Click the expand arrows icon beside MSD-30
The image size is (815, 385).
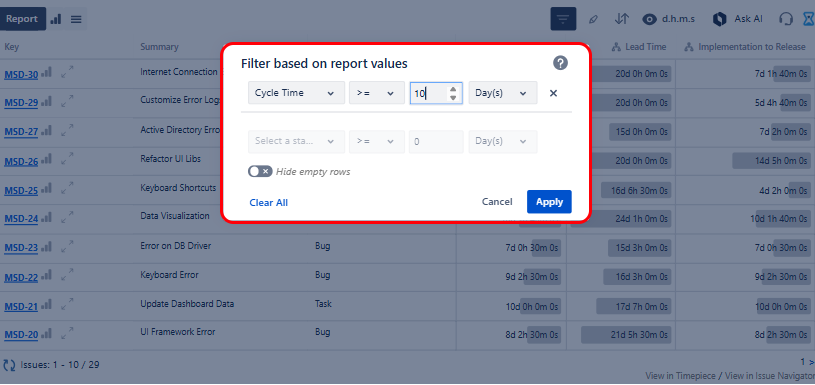(x=67, y=72)
